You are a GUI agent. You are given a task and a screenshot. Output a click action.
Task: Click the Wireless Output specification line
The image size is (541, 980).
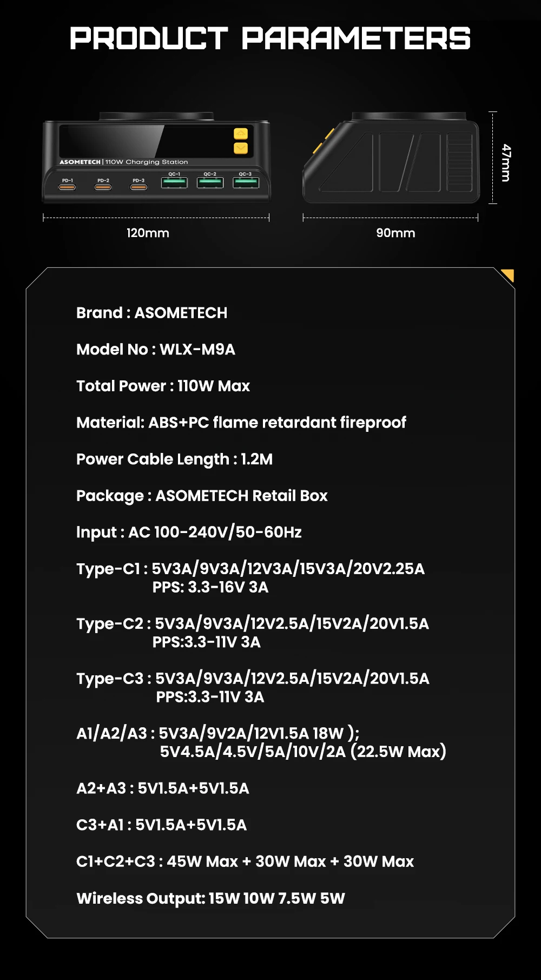(210, 898)
